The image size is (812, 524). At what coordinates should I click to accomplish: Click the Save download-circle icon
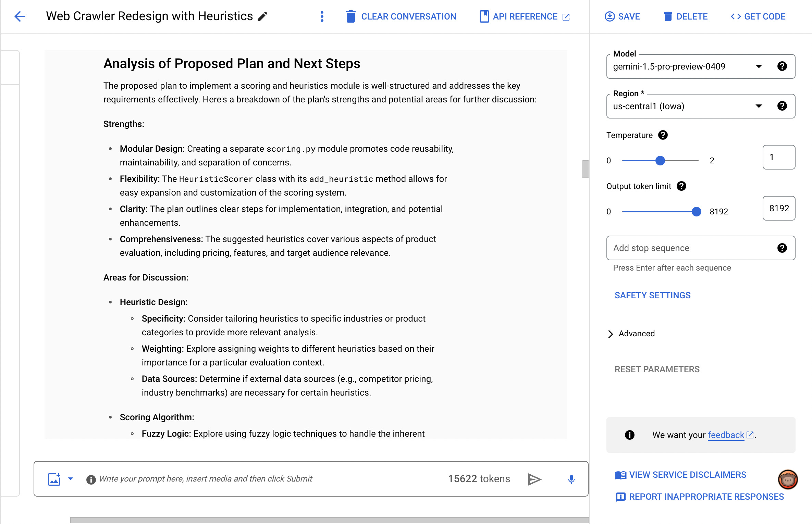tap(610, 16)
